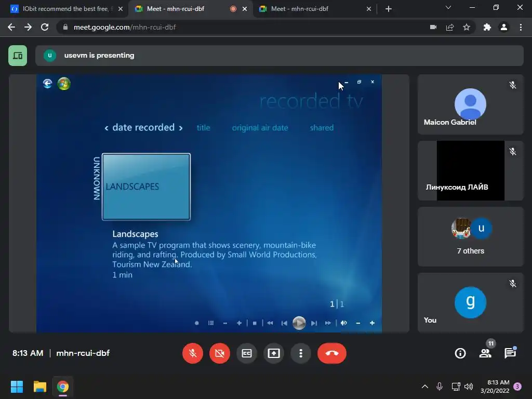Click taskbar microphone tray icon
The image size is (532, 399).
[x=440, y=387]
